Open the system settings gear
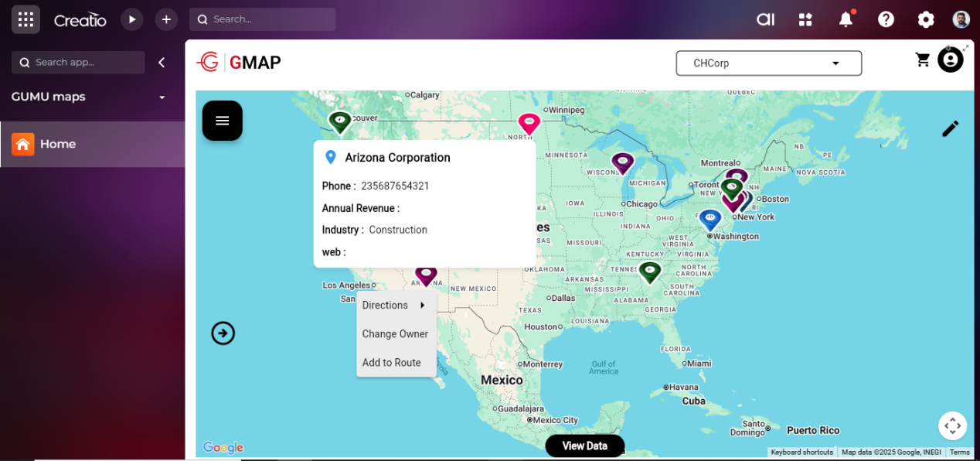The width and height of the screenshot is (980, 461). tap(926, 19)
